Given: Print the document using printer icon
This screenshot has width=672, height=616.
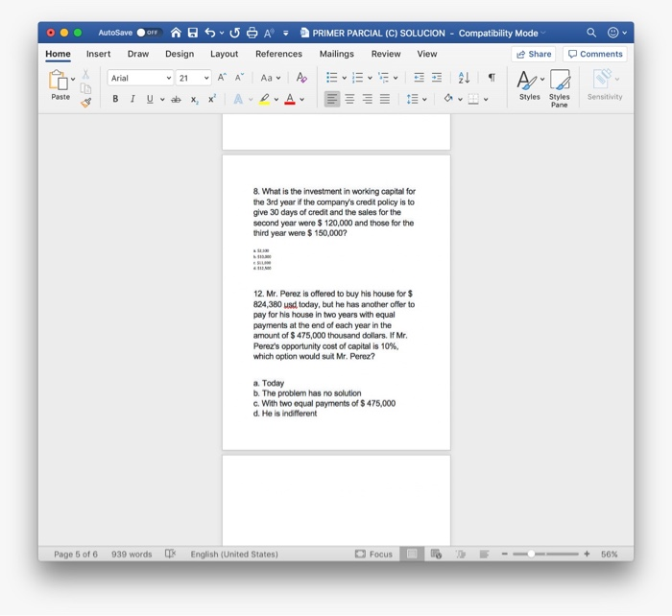Looking at the screenshot, I should (x=252, y=33).
